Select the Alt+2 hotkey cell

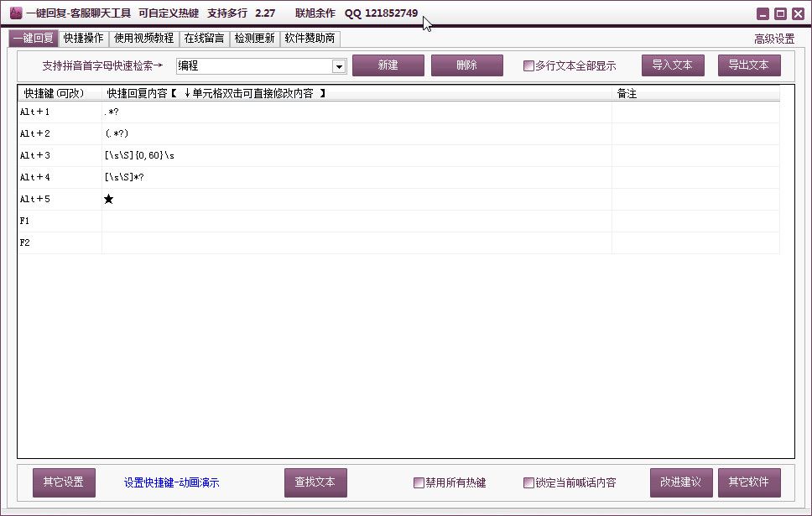click(x=60, y=133)
